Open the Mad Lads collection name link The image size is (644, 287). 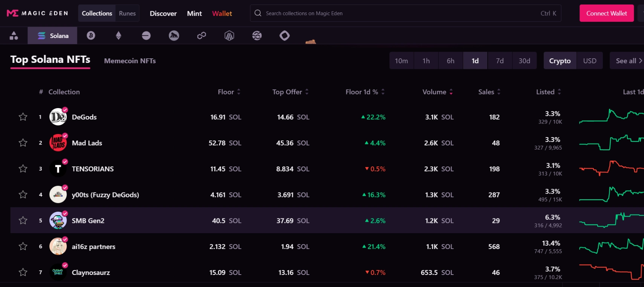tap(87, 143)
